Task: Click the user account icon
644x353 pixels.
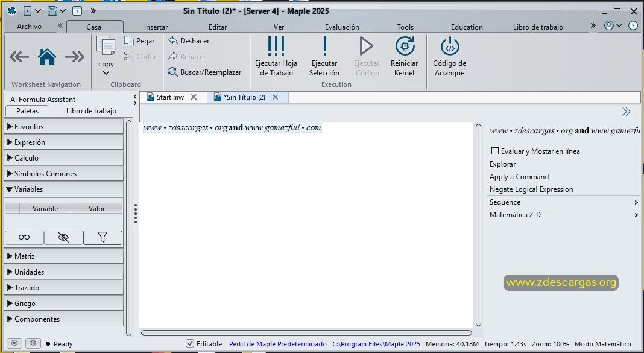Action: 609,25
